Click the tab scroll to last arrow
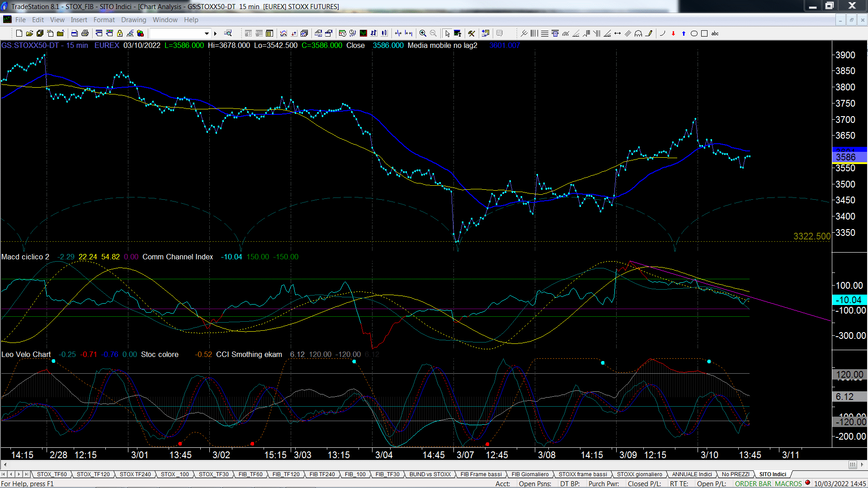Image resolution: width=868 pixels, height=488 pixels. [27, 474]
